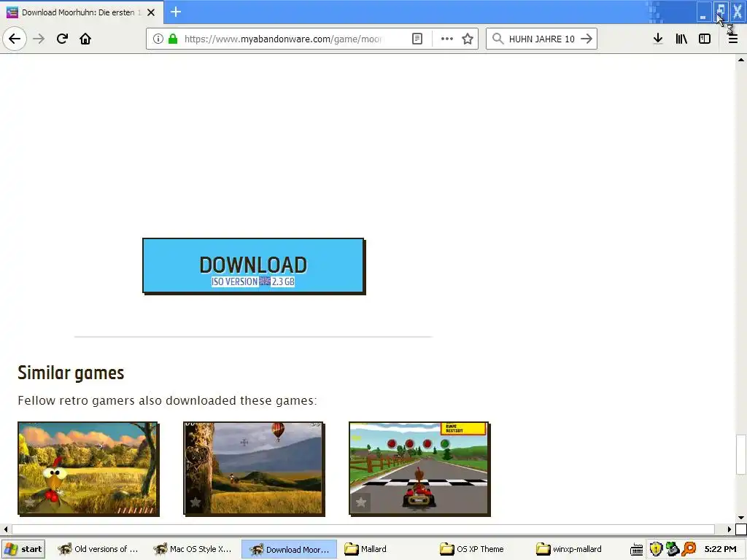
Task: Favorite the chicken face game star
Action: [x=29, y=502]
